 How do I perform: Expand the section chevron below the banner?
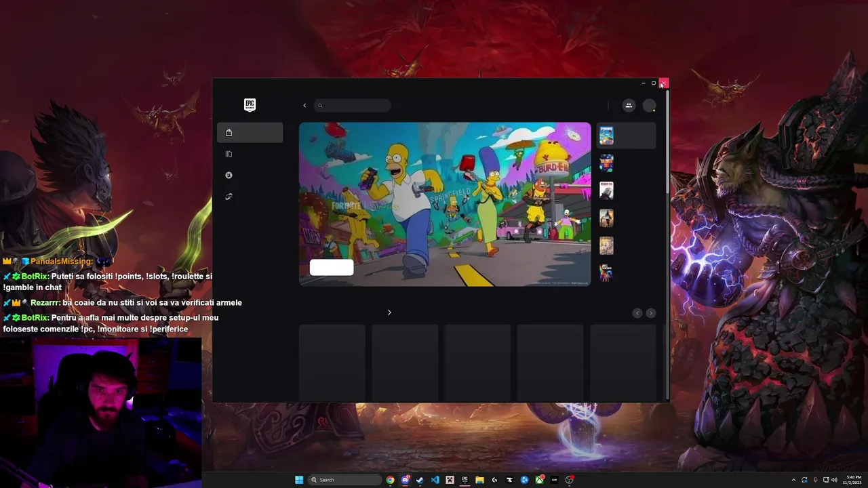click(389, 312)
